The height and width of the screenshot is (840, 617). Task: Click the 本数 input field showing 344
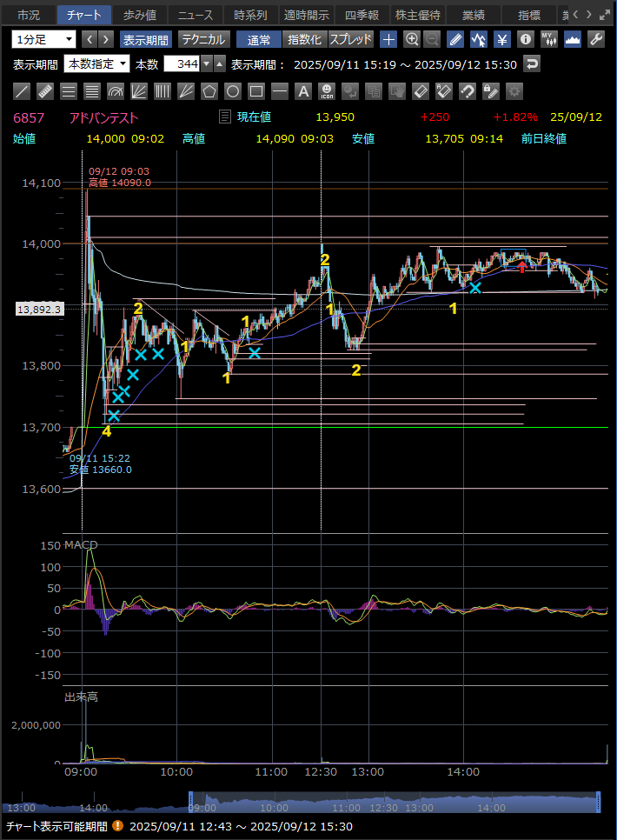click(x=182, y=64)
